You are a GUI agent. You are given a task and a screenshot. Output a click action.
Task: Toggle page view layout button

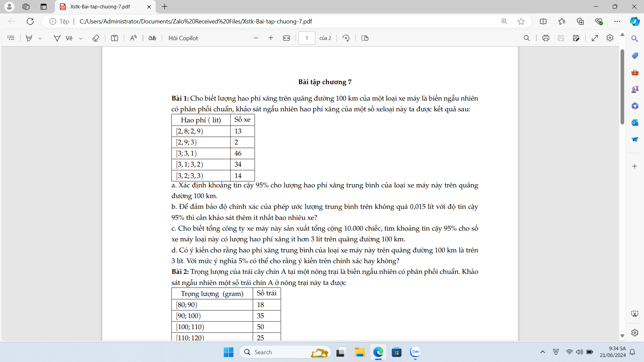tap(365, 38)
